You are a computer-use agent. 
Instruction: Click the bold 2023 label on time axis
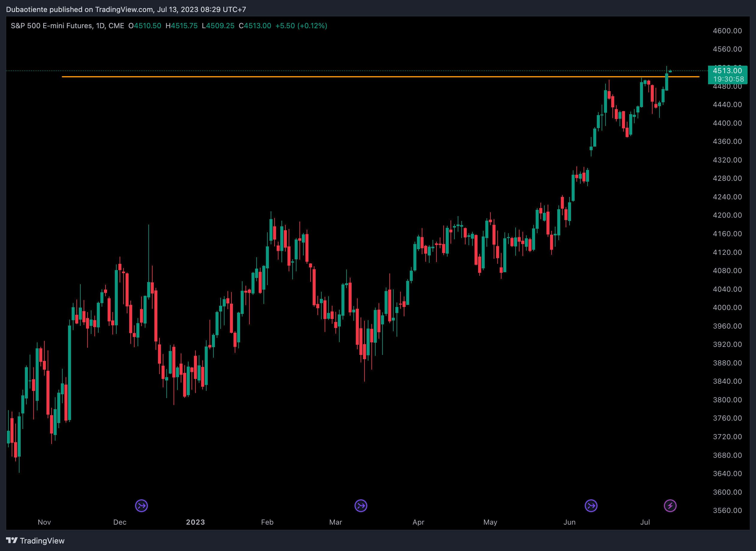(x=195, y=522)
